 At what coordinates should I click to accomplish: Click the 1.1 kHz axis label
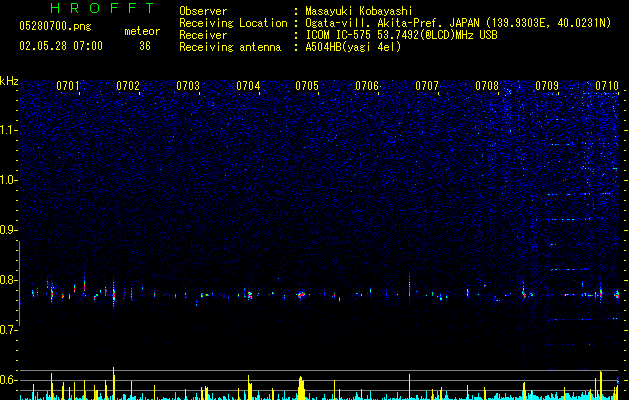[9, 130]
